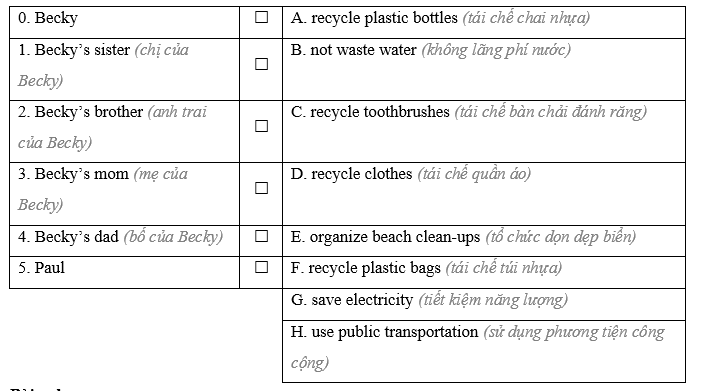Check the box for Becky's brother

[x=261, y=126]
